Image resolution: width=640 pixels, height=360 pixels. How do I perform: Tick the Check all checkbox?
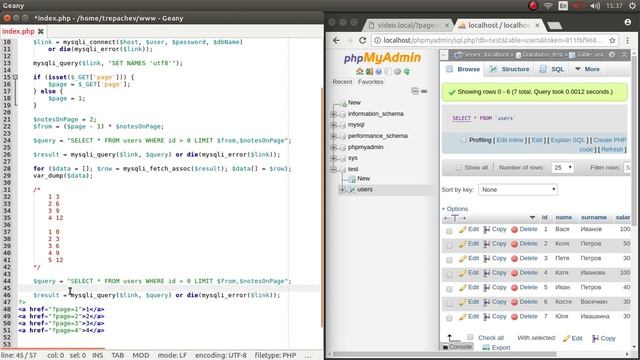pos(470,337)
